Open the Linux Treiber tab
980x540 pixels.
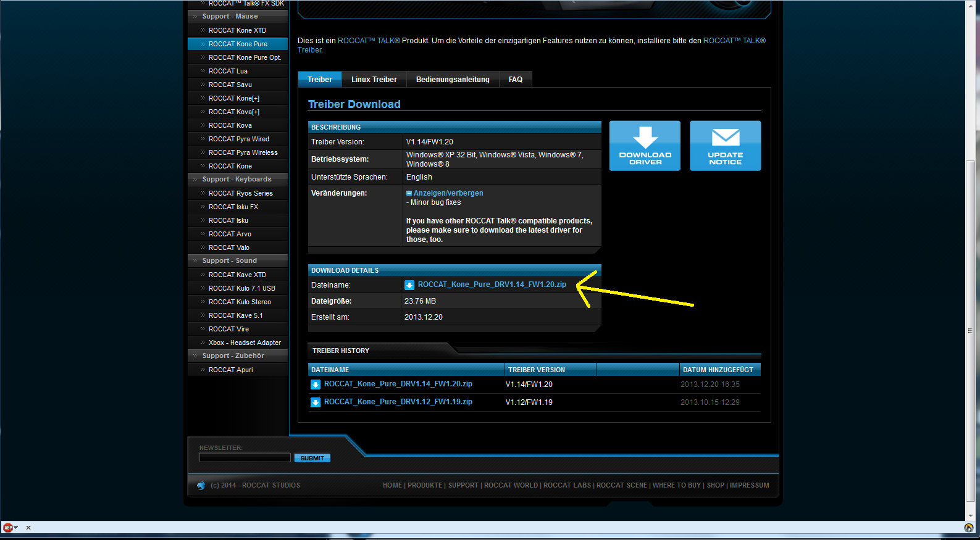pos(374,80)
